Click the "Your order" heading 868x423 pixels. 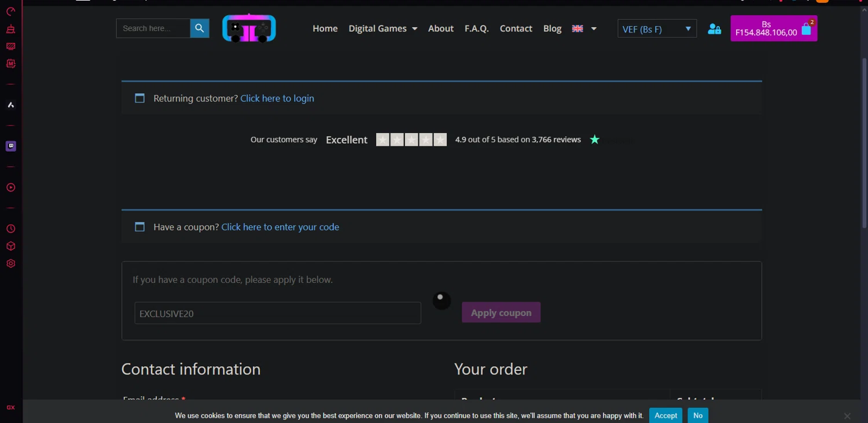(x=491, y=369)
